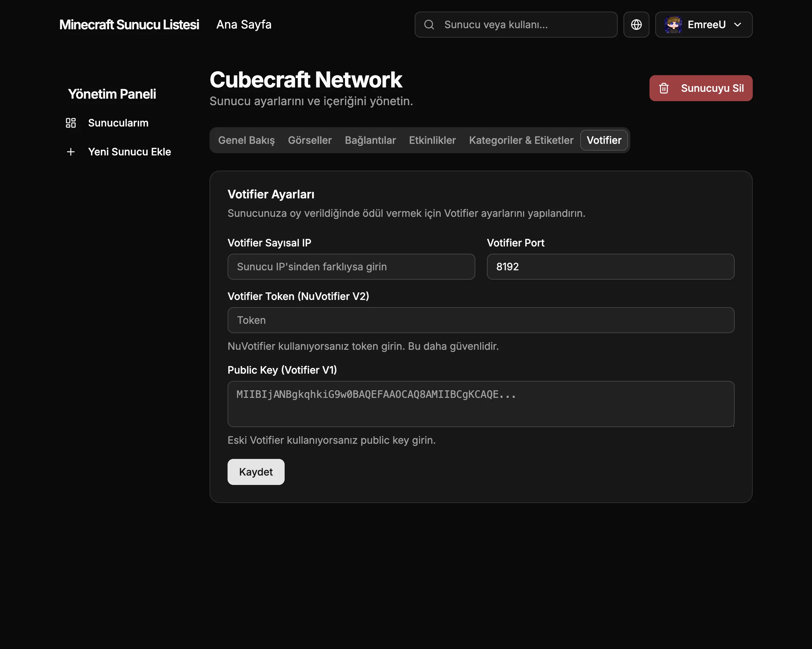Click the Kaydet button

click(256, 472)
